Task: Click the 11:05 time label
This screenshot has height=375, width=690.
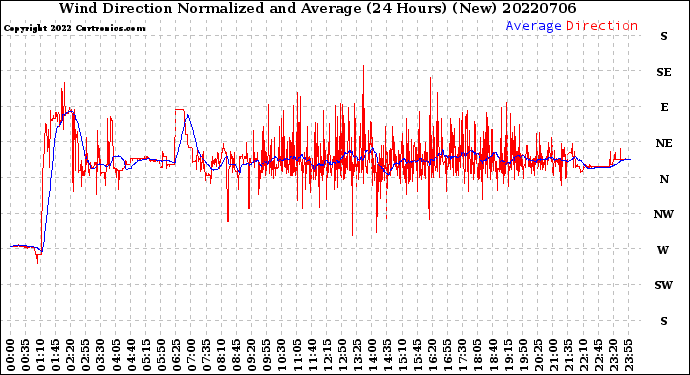Action: point(297,355)
